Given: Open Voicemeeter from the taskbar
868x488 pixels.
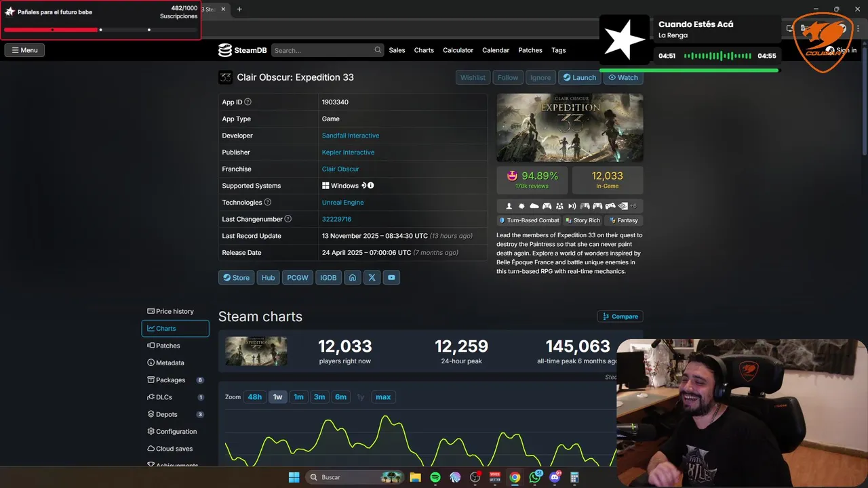Looking at the screenshot, I should (495, 477).
